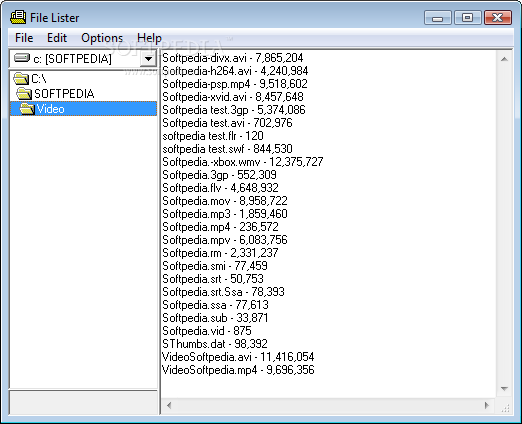Viewport: 522px width, 424px height.
Task: Select VideoSoftpedia.mp4 entry
Action: click(x=238, y=370)
